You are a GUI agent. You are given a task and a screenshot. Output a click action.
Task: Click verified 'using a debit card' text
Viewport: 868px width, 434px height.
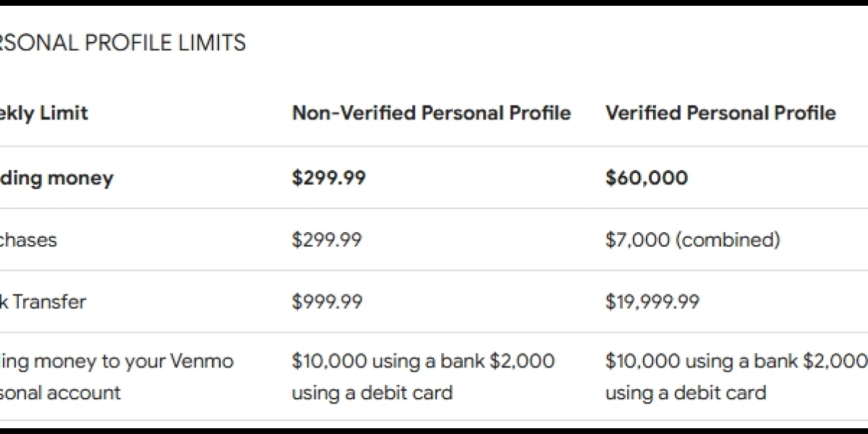[x=685, y=393]
